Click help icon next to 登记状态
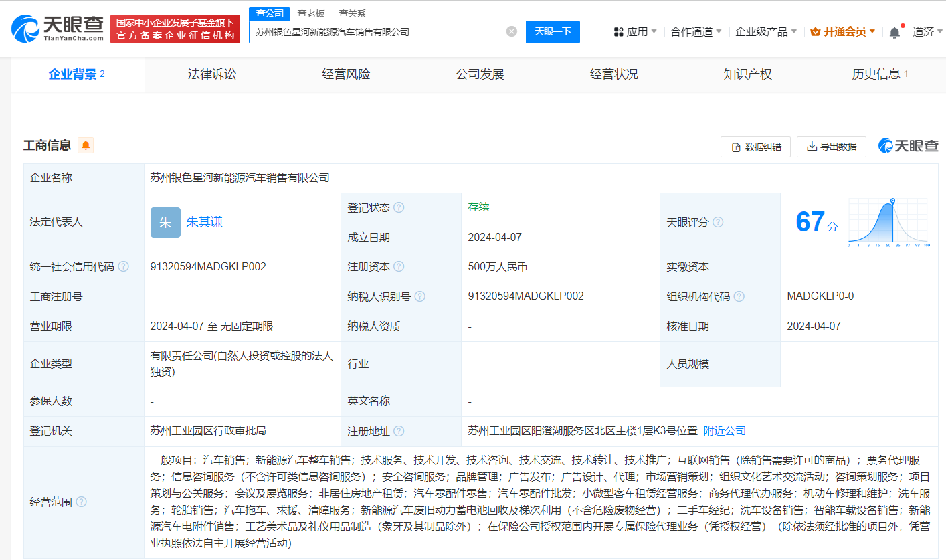The image size is (946, 560). (x=399, y=207)
